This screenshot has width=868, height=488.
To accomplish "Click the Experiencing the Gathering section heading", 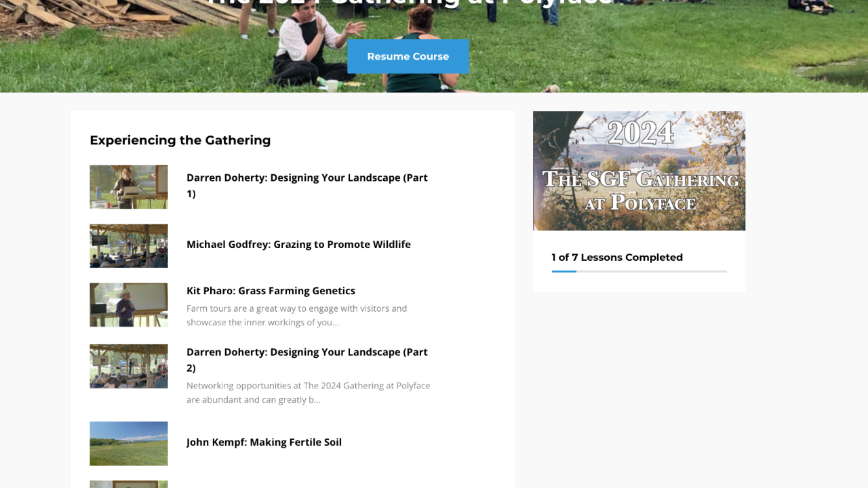I will pyautogui.click(x=180, y=140).
